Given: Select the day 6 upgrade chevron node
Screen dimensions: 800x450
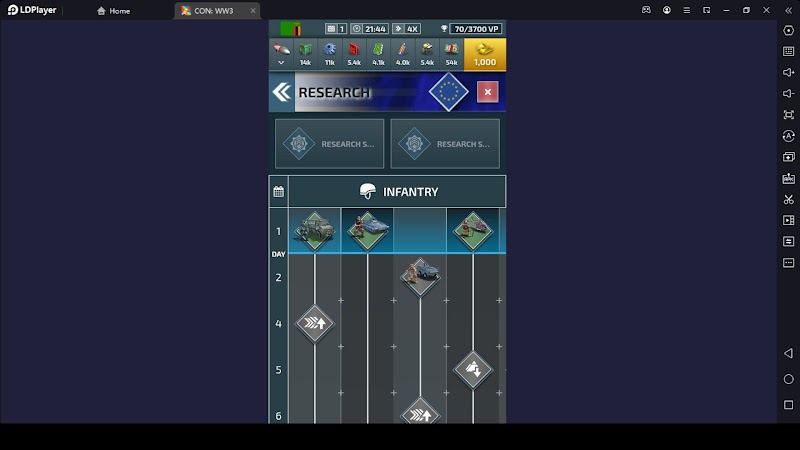Looking at the screenshot, I should pyautogui.click(x=420, y=411).
